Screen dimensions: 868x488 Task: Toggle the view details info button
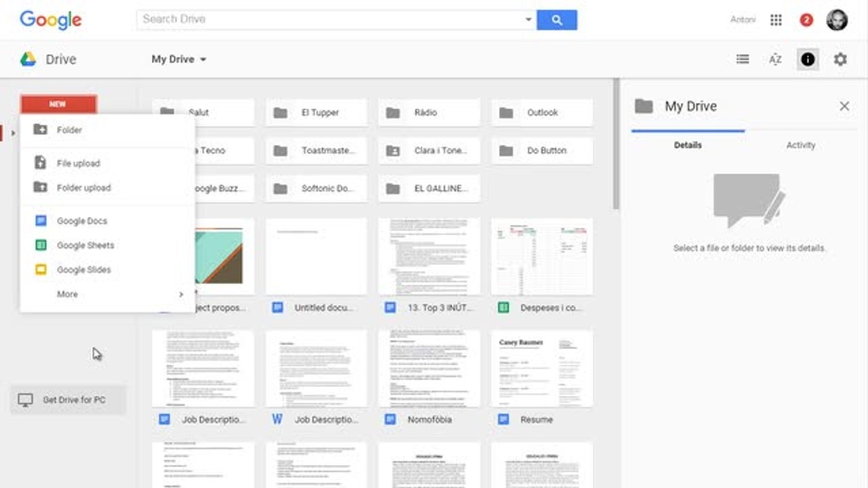pyautogui.click(x=808, y=59)
